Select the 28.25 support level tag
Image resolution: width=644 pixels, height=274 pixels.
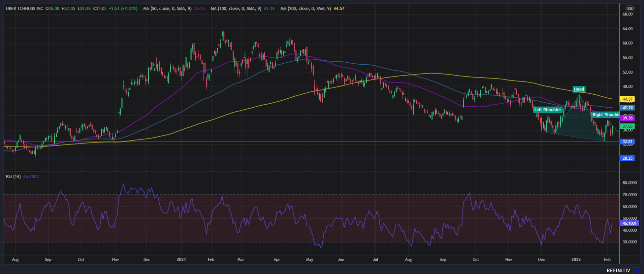627,158
